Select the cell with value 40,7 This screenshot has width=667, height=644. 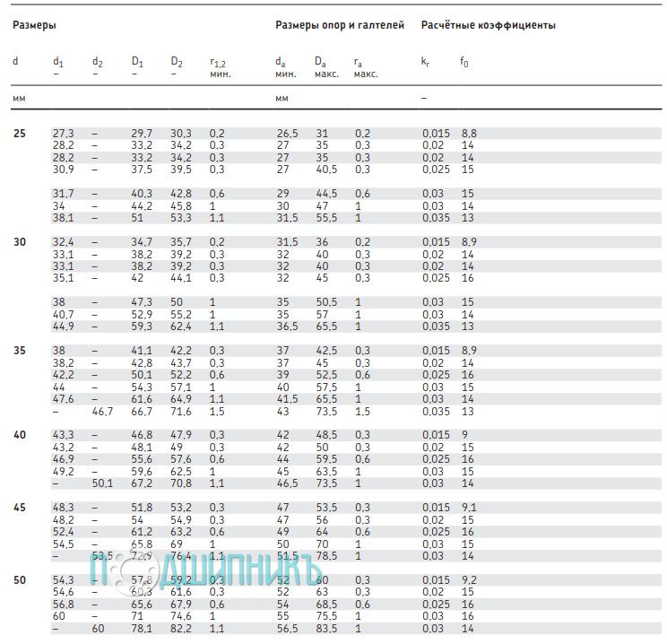pyautogui.click(x=63, y=315)
